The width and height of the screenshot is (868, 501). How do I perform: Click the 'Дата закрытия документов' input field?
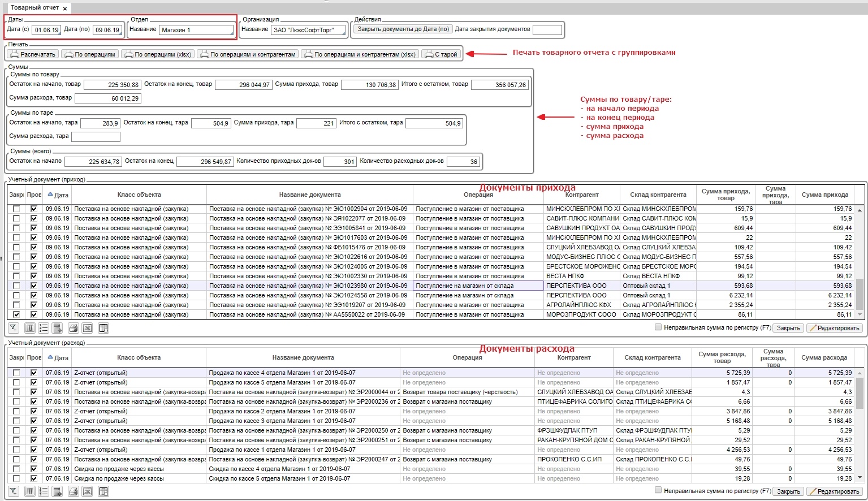547,29
